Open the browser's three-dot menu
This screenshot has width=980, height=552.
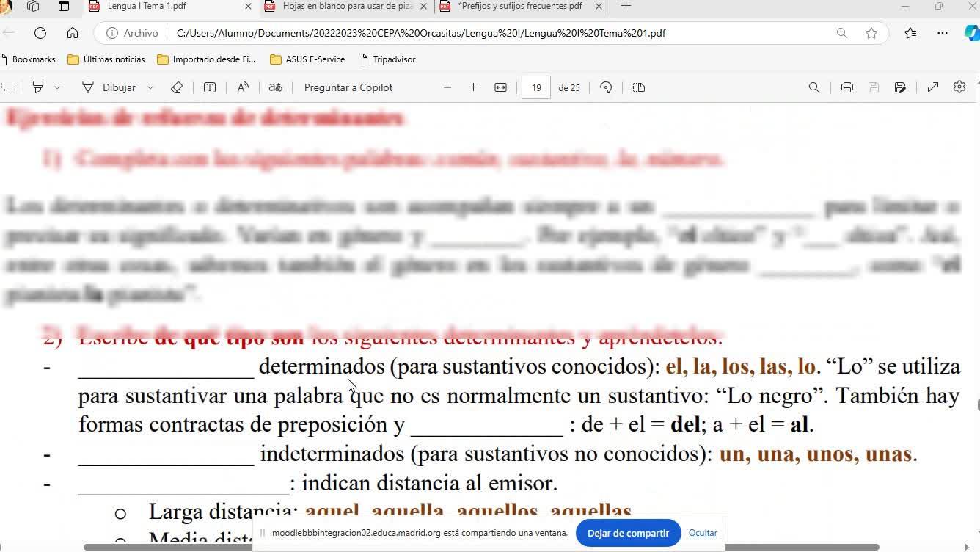point(943,33)
